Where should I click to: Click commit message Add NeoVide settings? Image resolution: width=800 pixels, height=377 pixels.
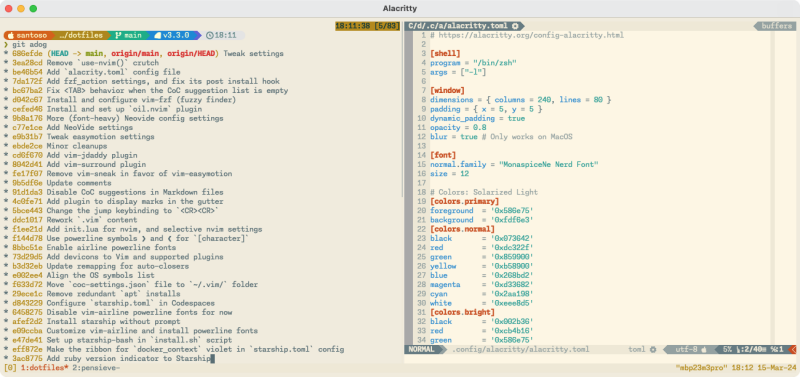(90, 128)
